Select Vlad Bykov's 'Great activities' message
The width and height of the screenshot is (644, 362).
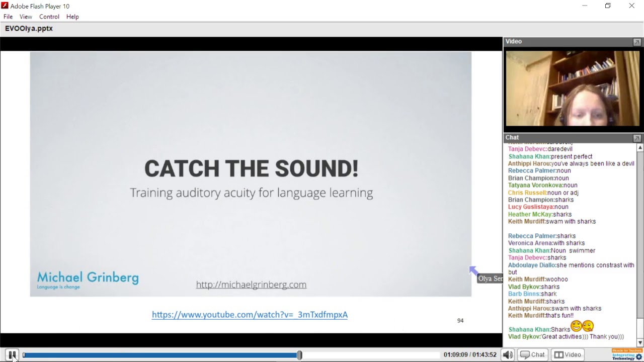click(566, 337)
